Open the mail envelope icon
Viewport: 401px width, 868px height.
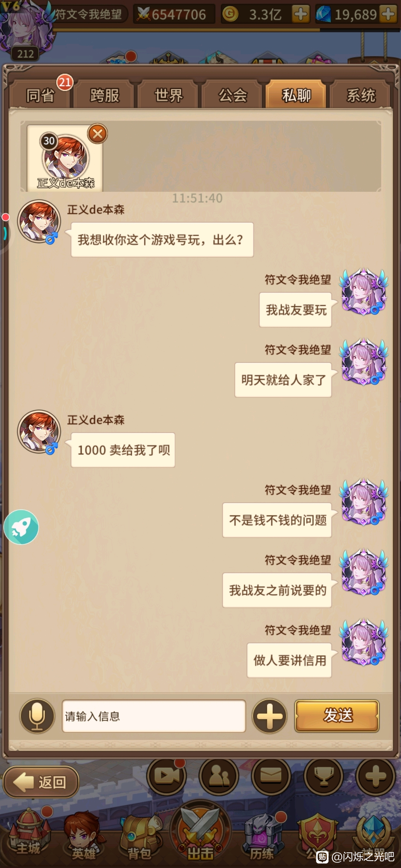point(271,776)
